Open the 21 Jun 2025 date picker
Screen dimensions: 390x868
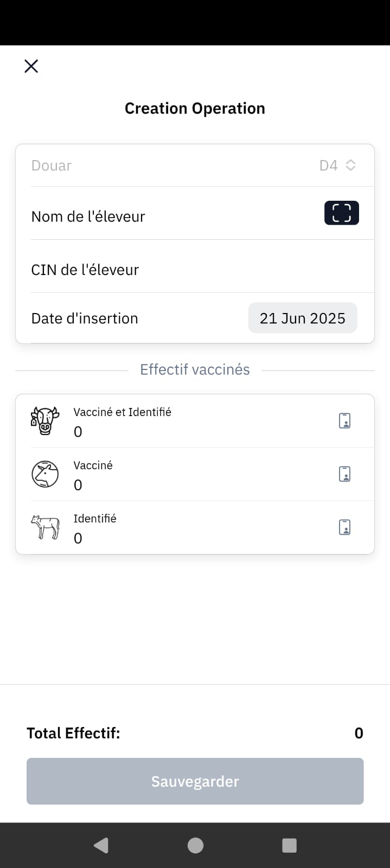point(303,318)
